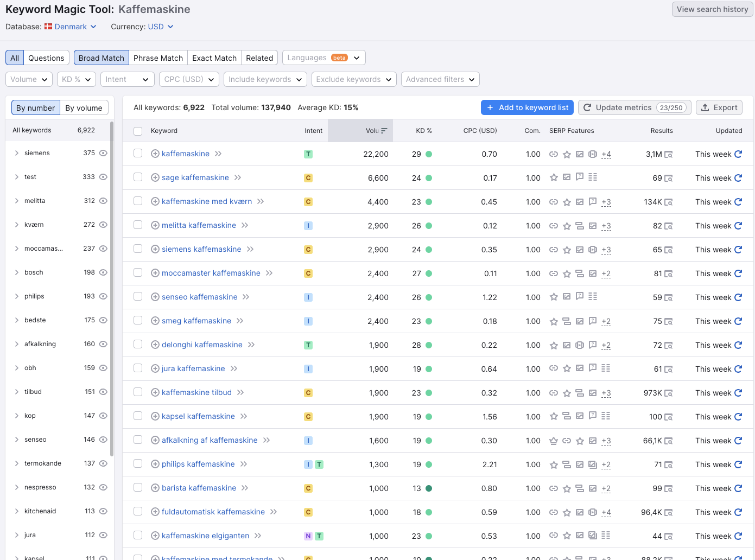This screenshot has width=755, height=560.
Task: Show +4 more SERP features for kaffemaskine
Action: point(606,154)
